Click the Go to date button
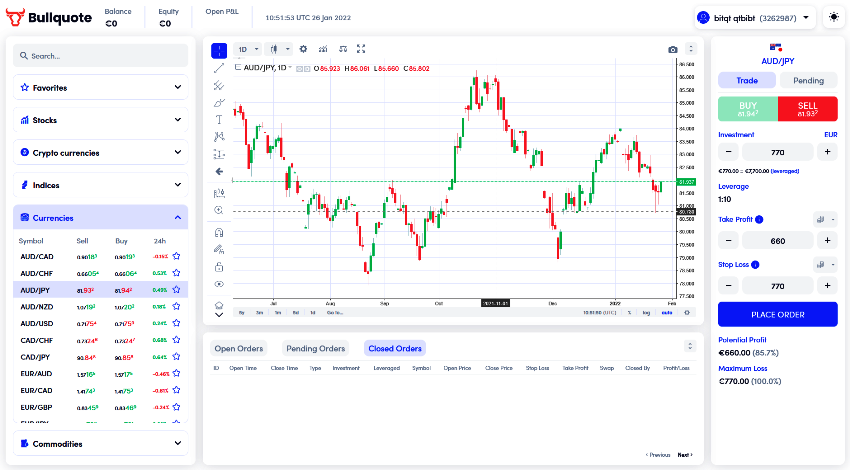The width and height of the screenshot is (850, 470). coord(334,313)
